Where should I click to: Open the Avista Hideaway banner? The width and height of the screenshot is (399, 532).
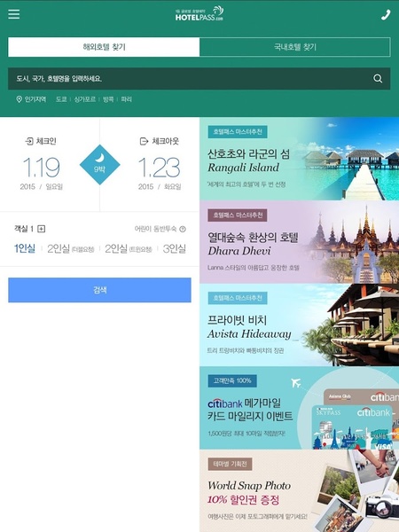(300, 325)
